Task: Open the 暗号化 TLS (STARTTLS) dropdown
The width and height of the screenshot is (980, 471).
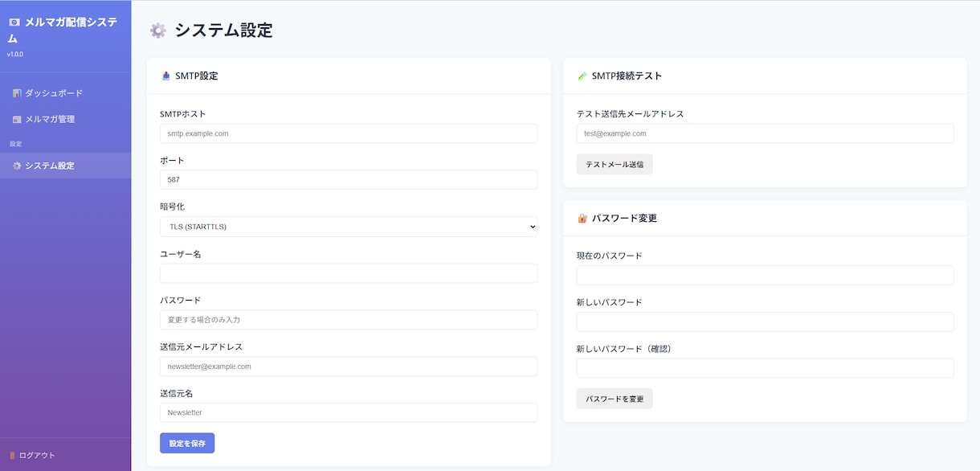Action: click(349, 227)
